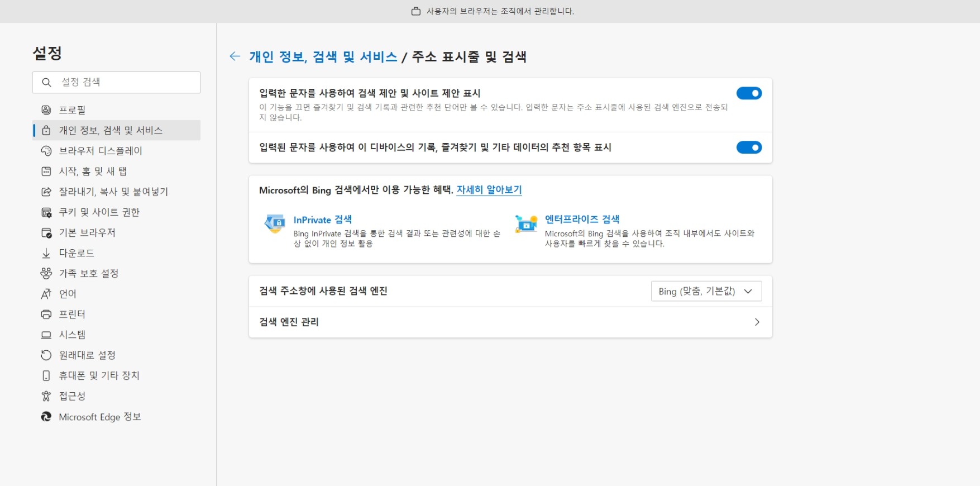980x486 pixels.
Task: Click 자세히 알아보기 link
Action: tap(489, 190)
